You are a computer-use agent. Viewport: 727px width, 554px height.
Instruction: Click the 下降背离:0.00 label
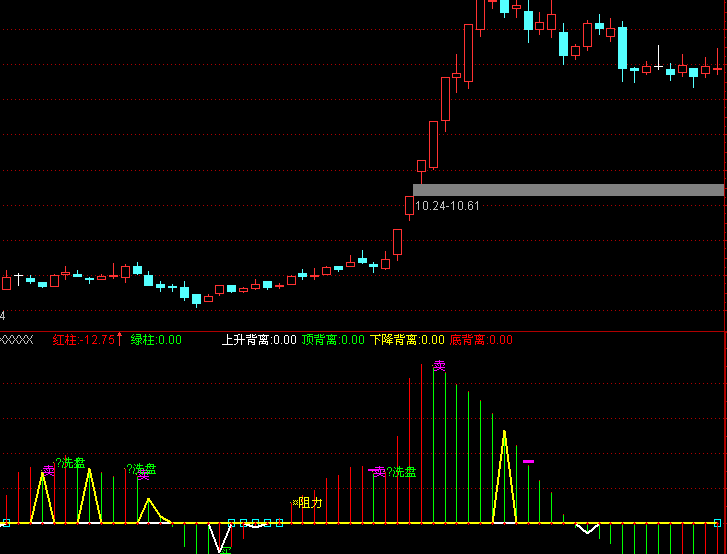click(x=407, y=340)
